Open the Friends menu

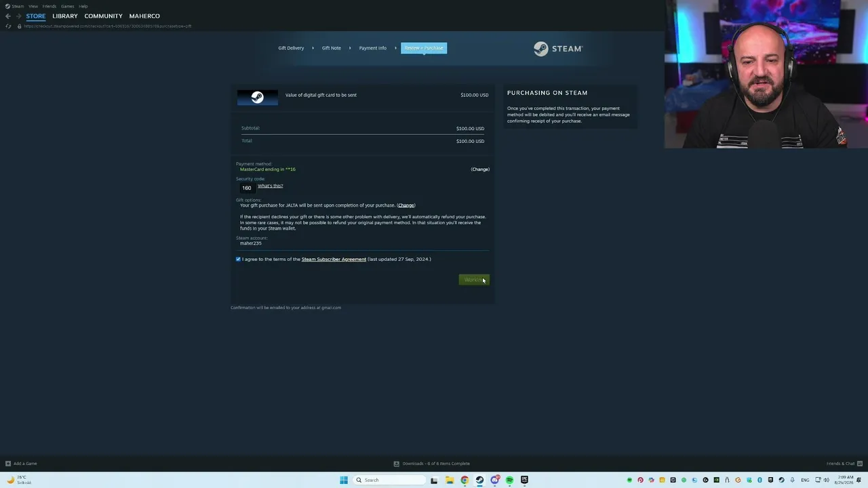click(x=50, y=6)
